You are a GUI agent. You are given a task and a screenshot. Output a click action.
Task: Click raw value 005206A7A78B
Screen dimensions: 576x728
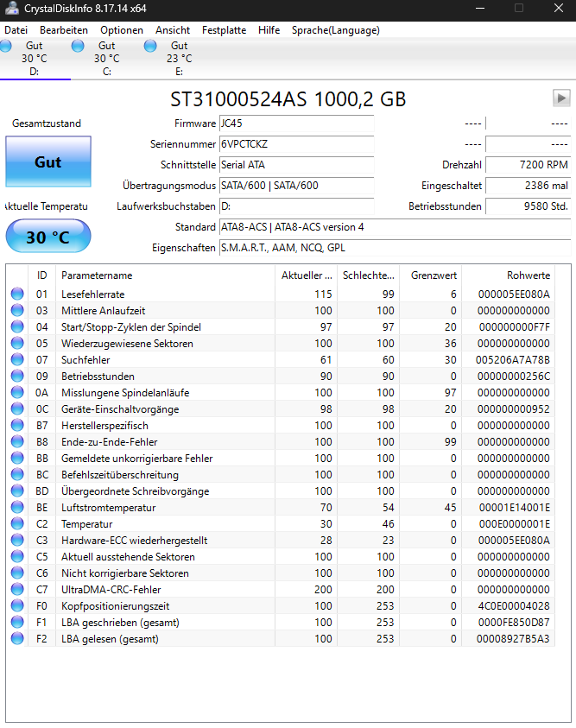click(x=512, y=360)
